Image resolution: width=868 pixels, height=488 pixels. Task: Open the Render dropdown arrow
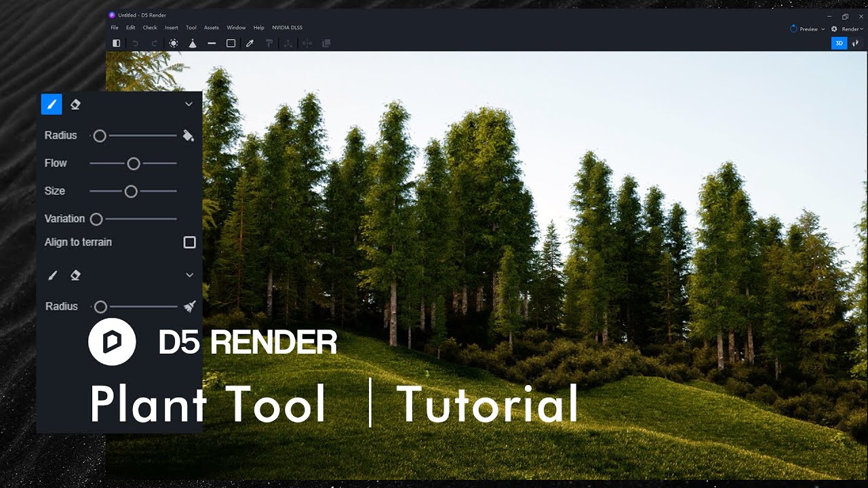(861, 29)
